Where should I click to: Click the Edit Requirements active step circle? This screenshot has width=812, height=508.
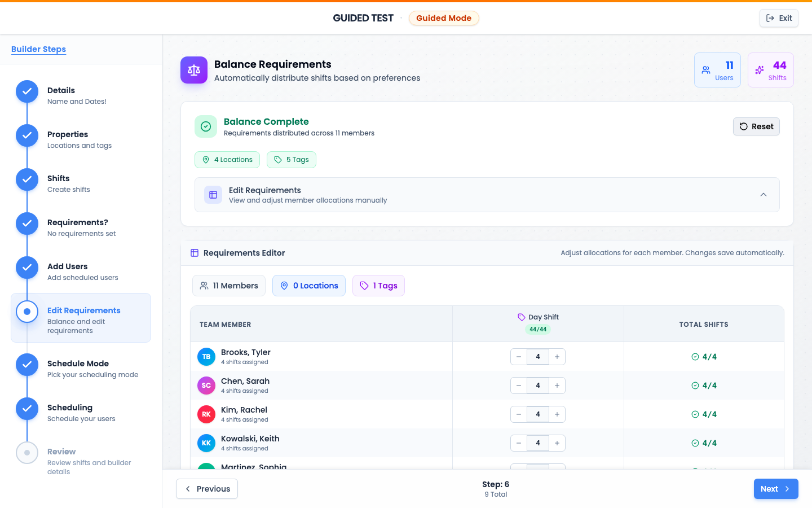tap(27, 312)
